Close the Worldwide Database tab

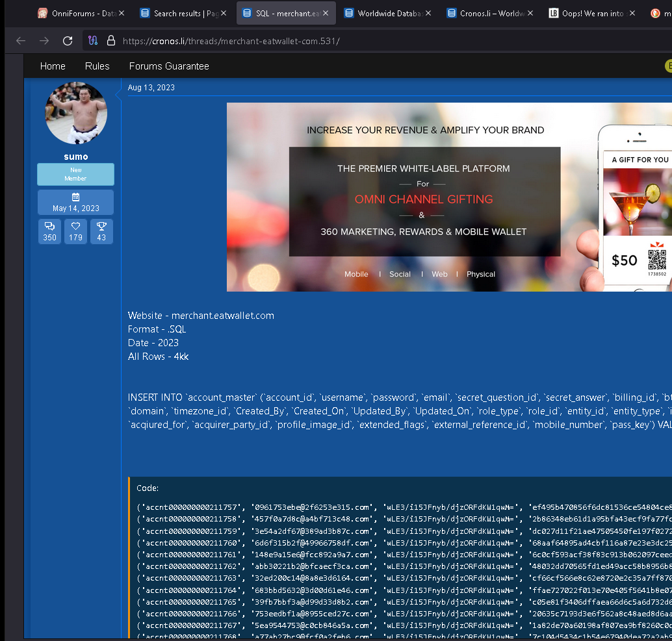[428, 13]
